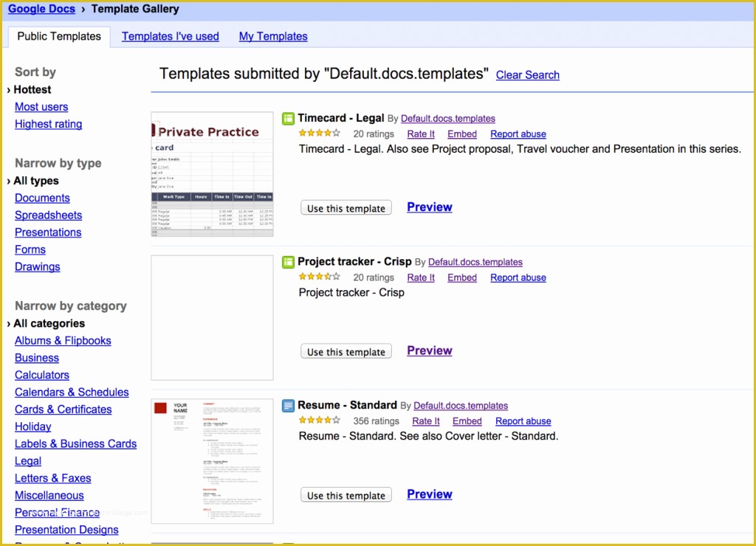Click the Resume - Standard title text
Screen dimensions: 756x546
[347, 405]
